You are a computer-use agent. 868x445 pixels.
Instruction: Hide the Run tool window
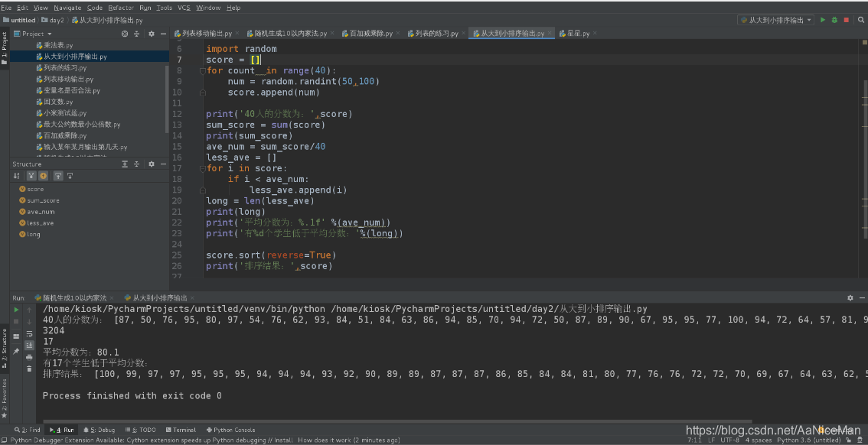click(x=863, y=297)
